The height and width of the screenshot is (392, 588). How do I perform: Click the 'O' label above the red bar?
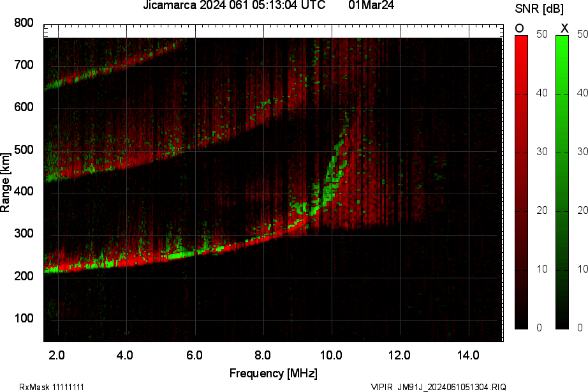click(x=519, y=28)
